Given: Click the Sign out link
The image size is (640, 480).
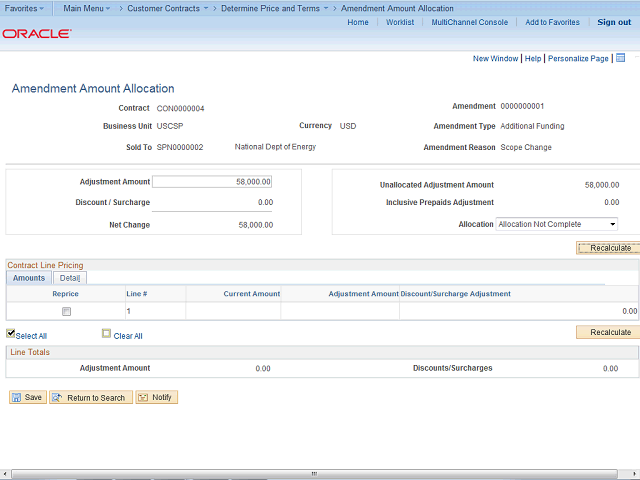Looking at the screenshot, I should coord(614,22).
